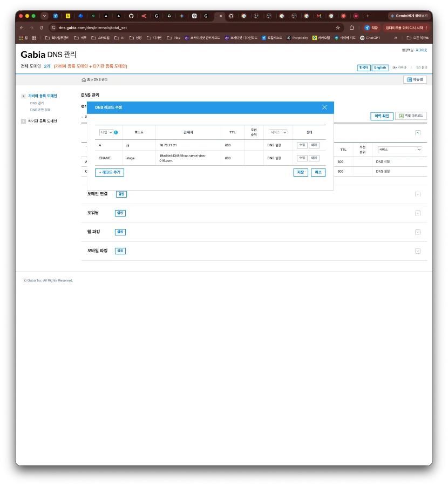Screen dimensions: 448x486
Task: Expand the 도메인 연결 section chevron
Action: [418, 194]
